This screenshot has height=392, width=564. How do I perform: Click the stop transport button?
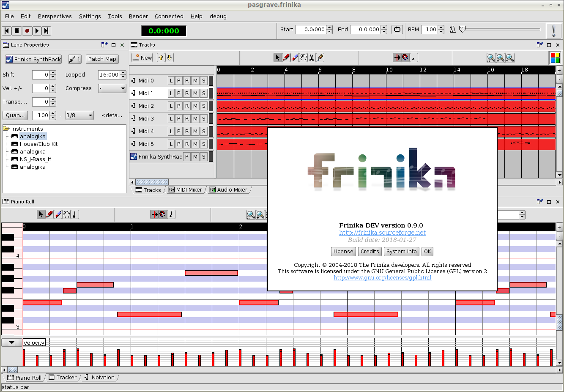[x=17, y=30]
